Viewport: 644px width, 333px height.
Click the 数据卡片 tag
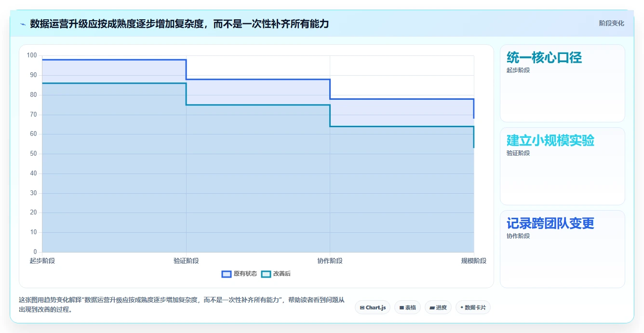(x=473, y=307)
